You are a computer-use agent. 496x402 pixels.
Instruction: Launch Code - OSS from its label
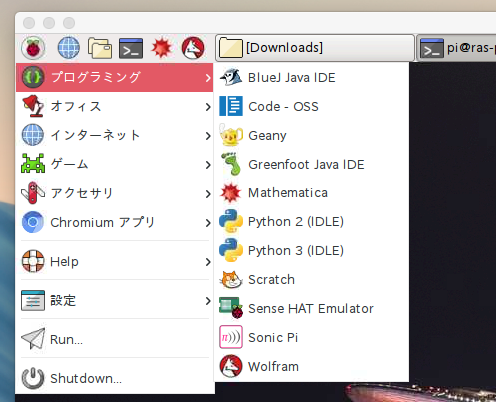click(x=283, y=107)
